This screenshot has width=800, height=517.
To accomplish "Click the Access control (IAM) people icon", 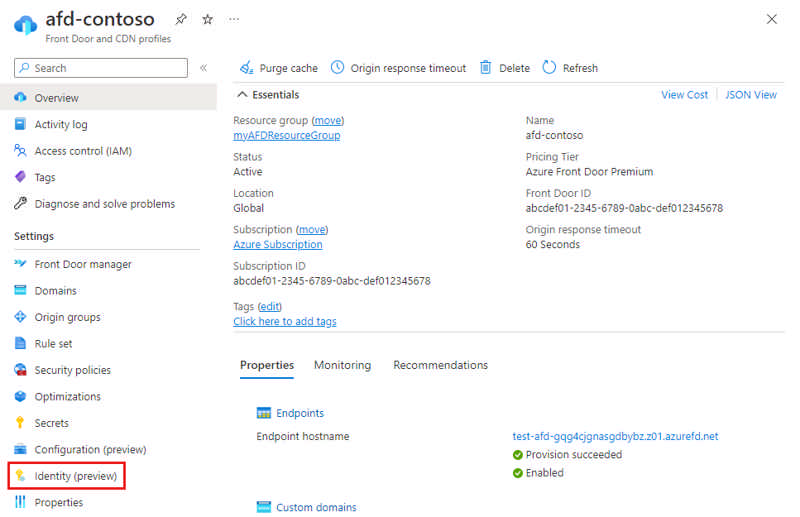I will pos(20,151).
